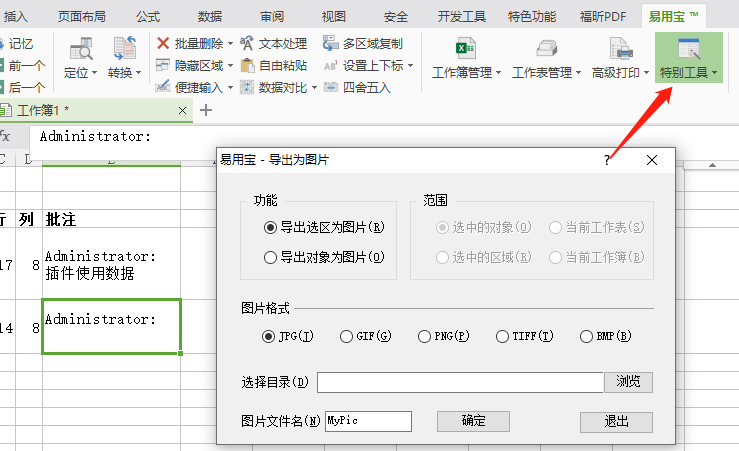Expand the 定位 dropdown arrow
This screenshot has height=451, width=739.
tap(95, 73)
